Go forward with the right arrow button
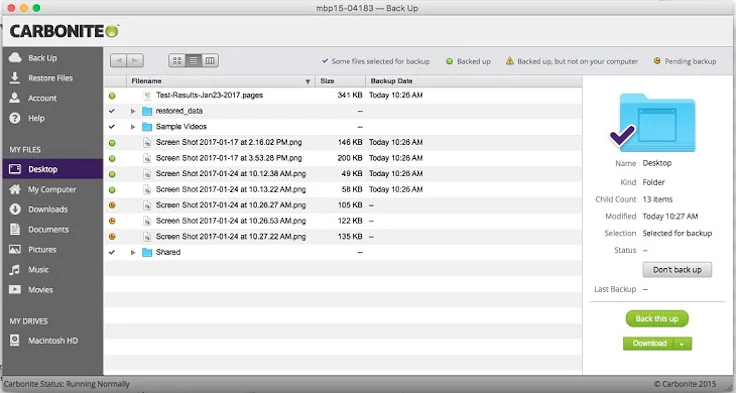736x393 pixels. point(135,60)
